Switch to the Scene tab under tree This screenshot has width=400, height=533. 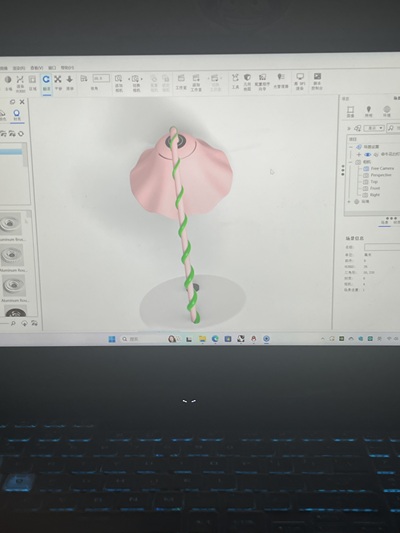tap(385, 222)
